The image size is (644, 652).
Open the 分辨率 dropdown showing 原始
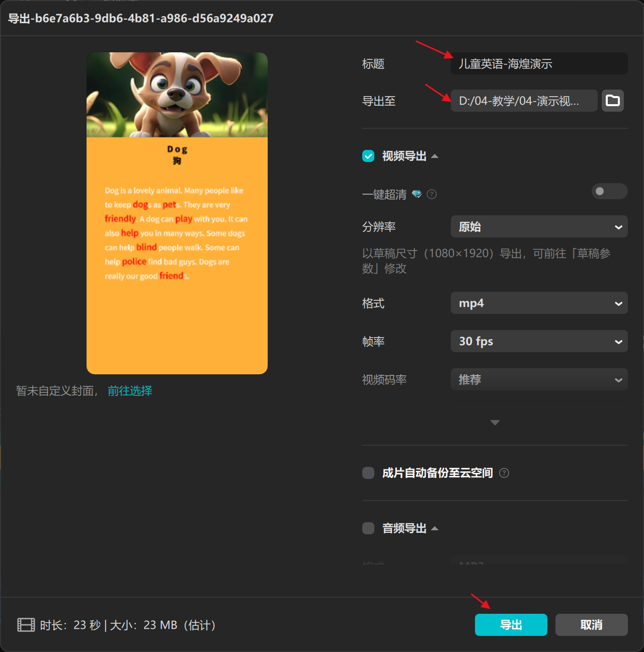pos(538,226)
